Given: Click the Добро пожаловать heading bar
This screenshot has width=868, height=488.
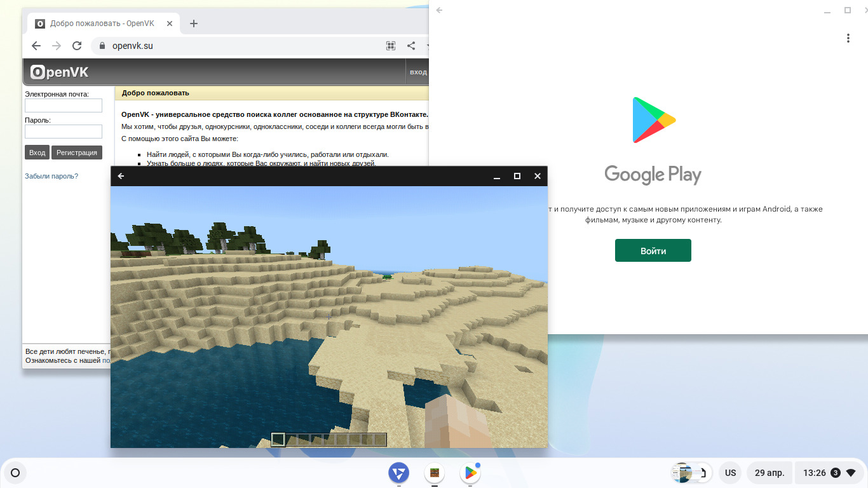Looking at the screenshot, I should 272,93.
